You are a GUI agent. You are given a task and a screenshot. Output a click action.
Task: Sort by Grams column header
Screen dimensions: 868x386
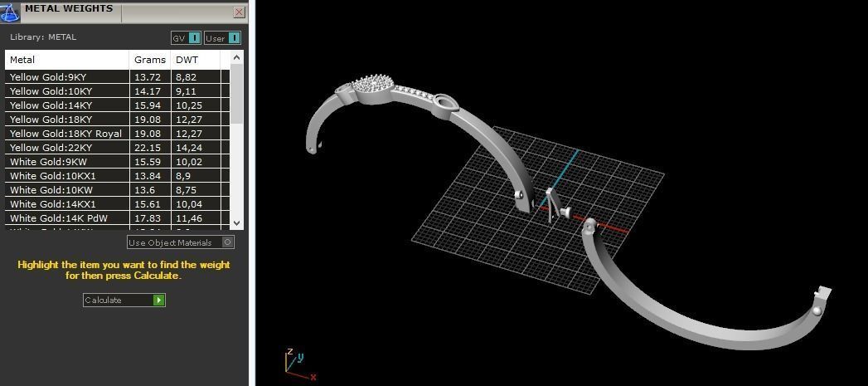point(150,60)
